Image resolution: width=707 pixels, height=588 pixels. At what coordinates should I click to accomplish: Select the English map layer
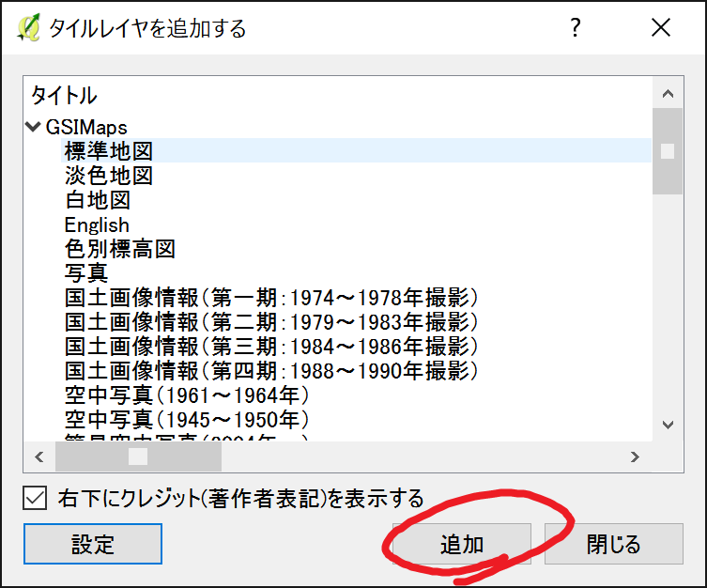(97, 224)
